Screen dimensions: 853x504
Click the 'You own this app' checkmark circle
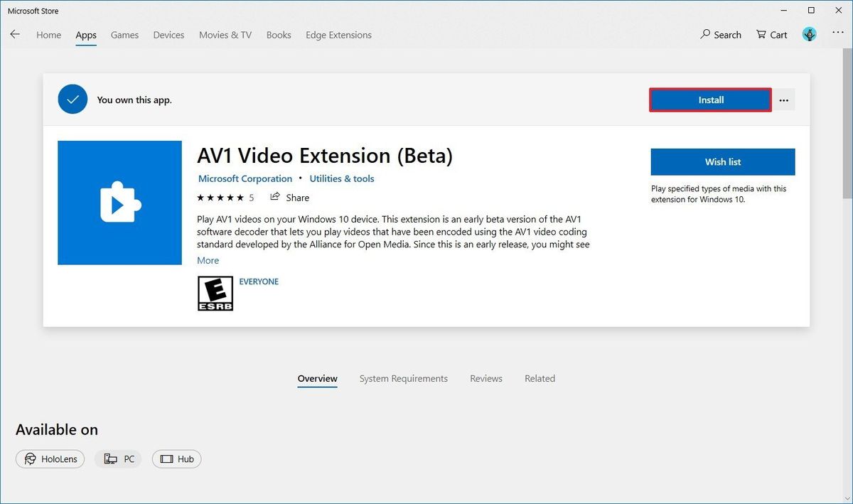pyautogui.click(x=73, y=99)
